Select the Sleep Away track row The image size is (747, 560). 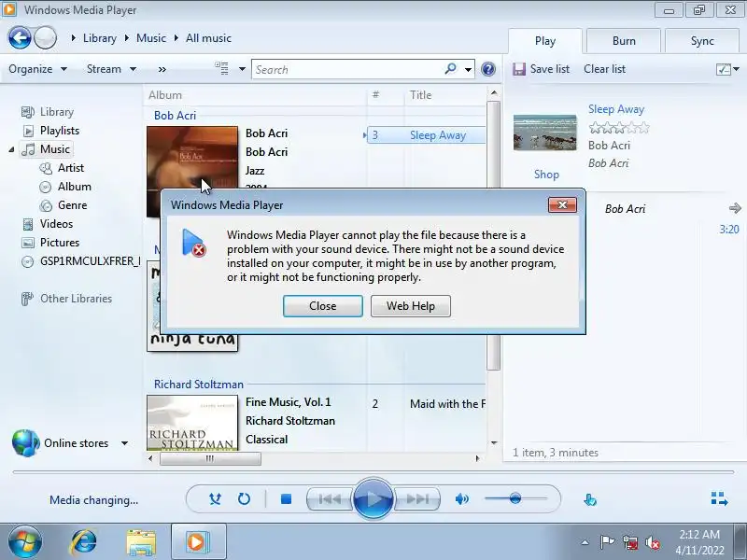click(x=426, y=135)
